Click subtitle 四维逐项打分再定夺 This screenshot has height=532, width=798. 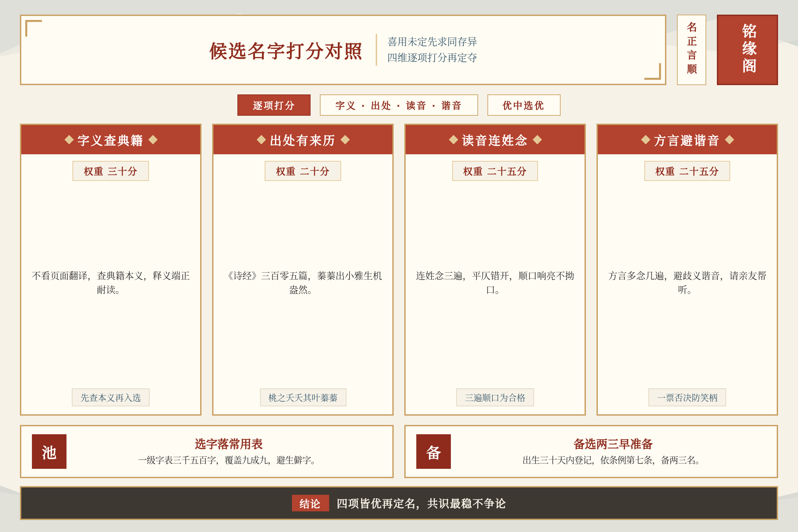[432, 58]
